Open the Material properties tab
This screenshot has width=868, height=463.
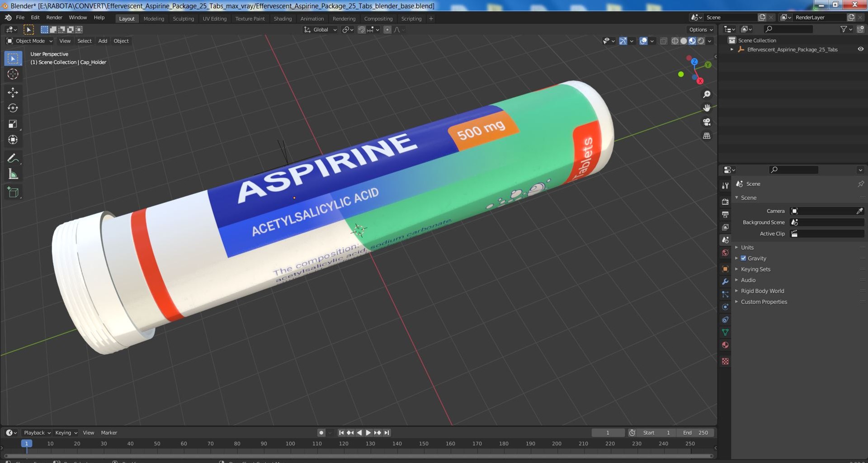(725, 345)
